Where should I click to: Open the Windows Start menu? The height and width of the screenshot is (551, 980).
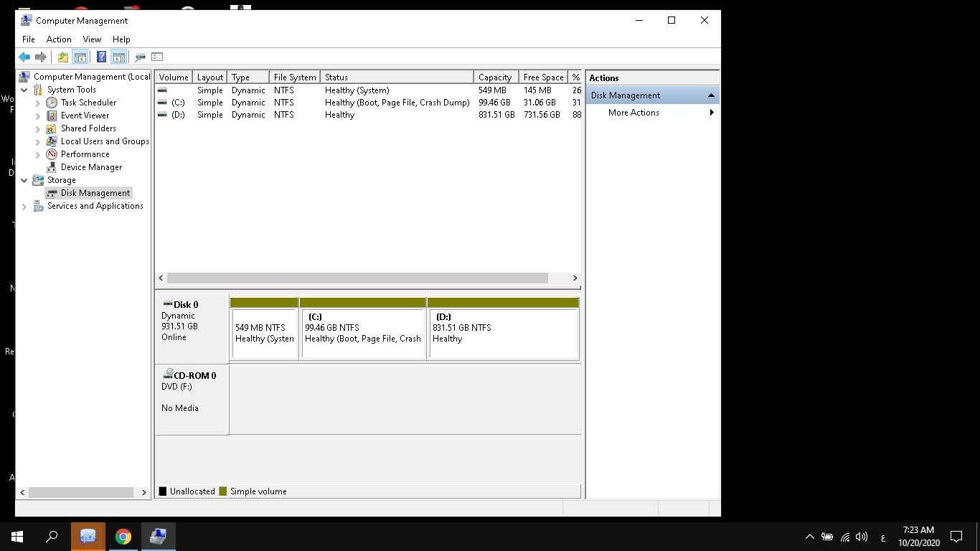coord(17,537)
